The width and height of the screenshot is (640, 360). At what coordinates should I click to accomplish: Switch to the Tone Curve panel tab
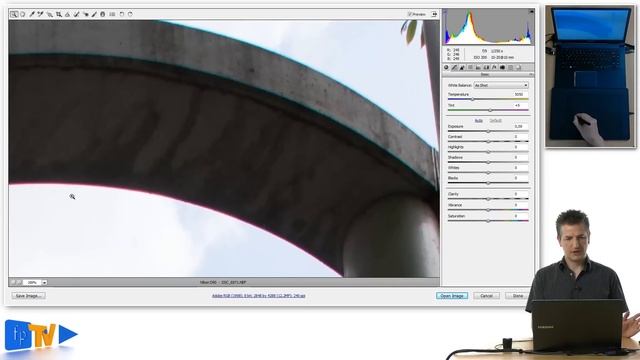click(x=454, y=67)
